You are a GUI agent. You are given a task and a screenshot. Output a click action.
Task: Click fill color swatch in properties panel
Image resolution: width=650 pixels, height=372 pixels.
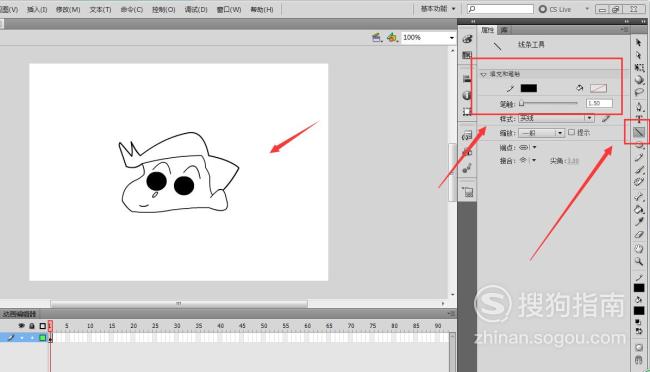(598, 88)
